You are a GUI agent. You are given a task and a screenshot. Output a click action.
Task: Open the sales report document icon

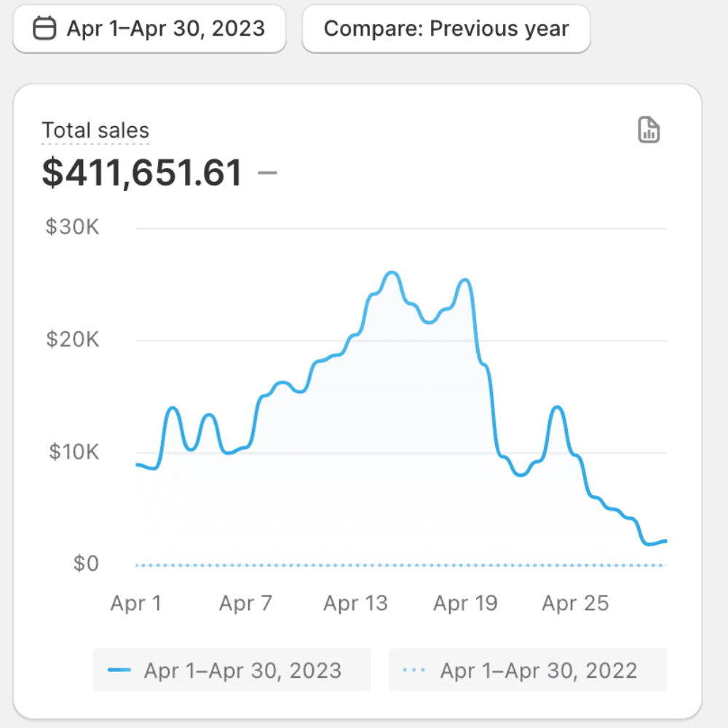[648, 130]
